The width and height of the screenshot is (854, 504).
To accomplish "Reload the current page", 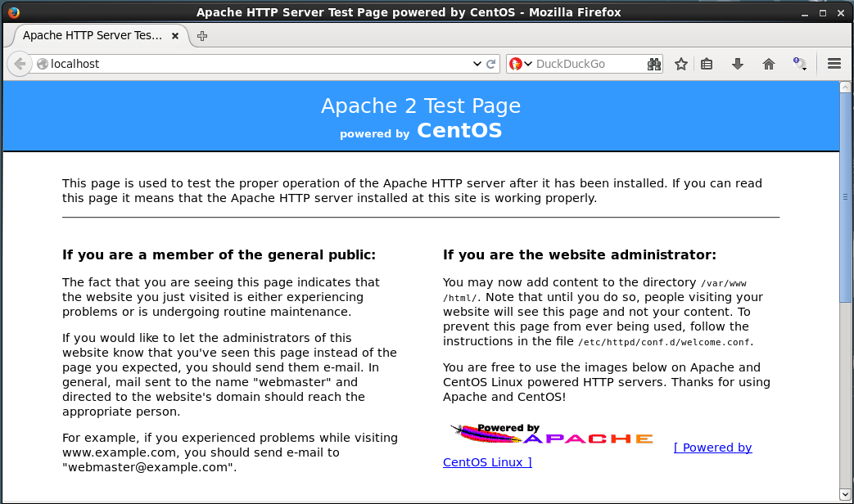I will pyautogui.click(x=491, y=64).
